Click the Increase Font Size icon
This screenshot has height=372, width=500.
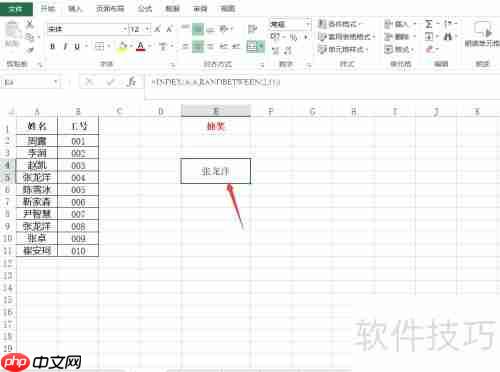158,29
